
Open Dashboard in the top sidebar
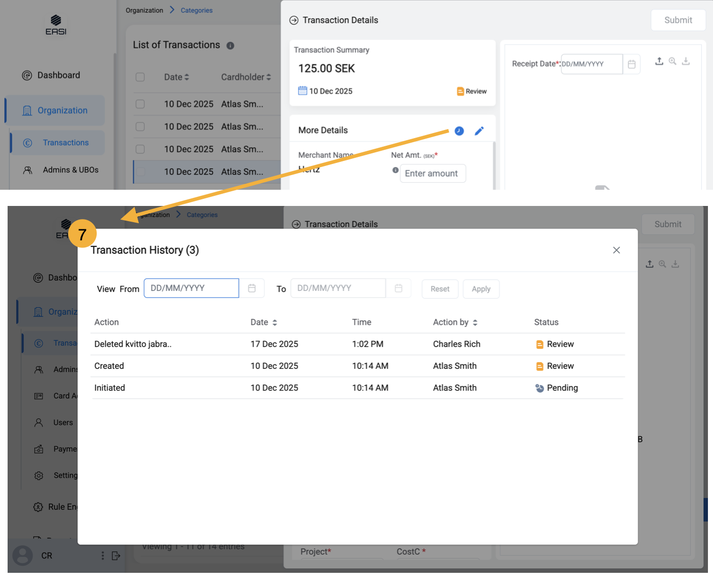tap(58, 75)
